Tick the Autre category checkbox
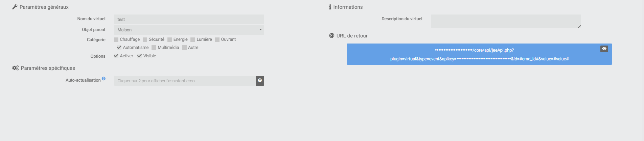This screenshot has height=141, width=644. 184,48
